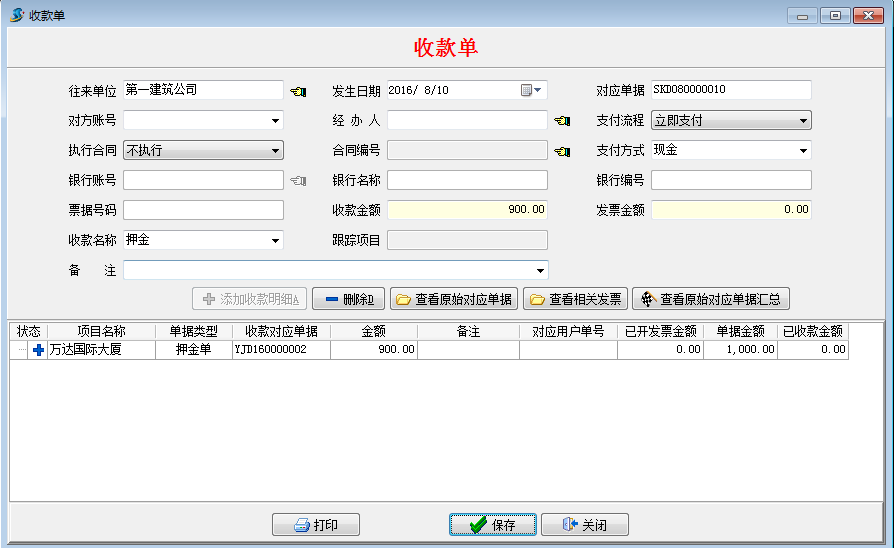Click into the 票据号码 input field
Image resolution: width=894 pixels, height=548 pixels.
pos(203,210)
